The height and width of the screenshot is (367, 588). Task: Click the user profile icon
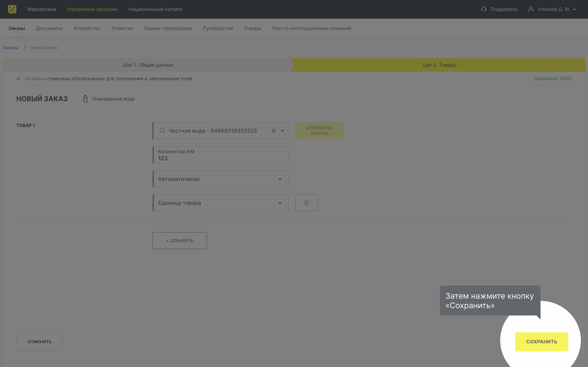[531, 9]
